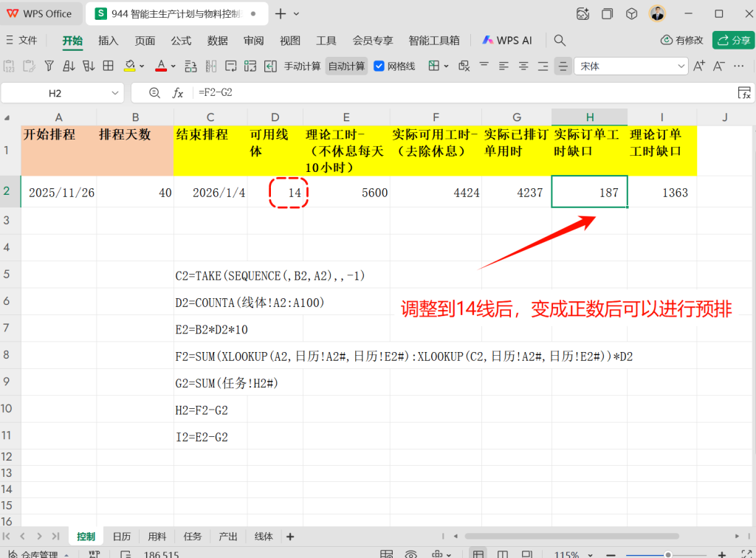Increase font size with A+ icon
The width and height of the screenshot is (756, 558).
tap(699, 66)
